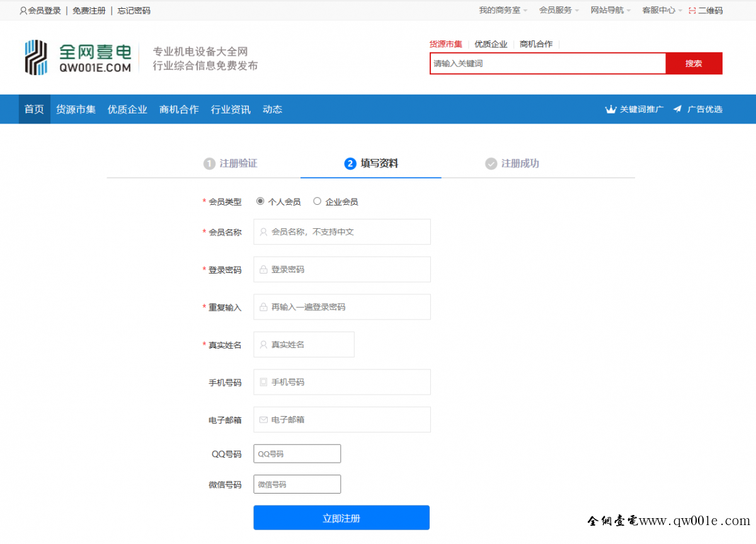The image size is (756, 544).
Task: Open the 动态 navigation menu item
Action: pyautogui.click(x=272, y=109)
